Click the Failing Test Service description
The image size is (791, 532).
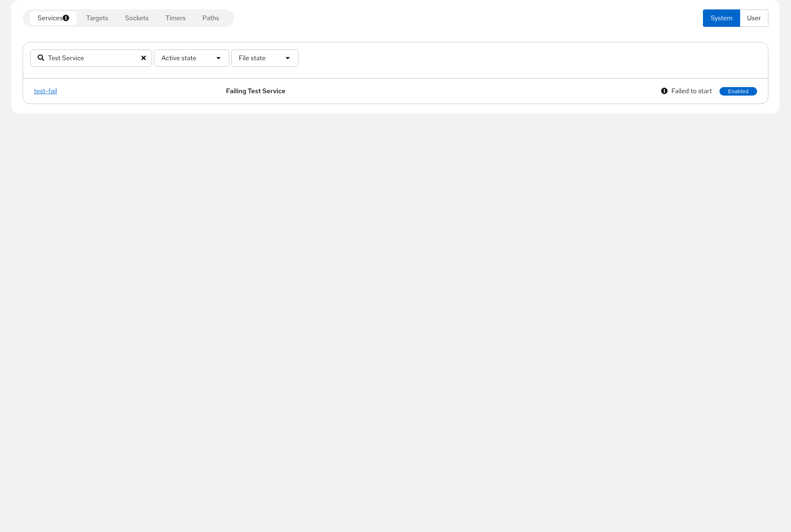(x=256, y=91)
